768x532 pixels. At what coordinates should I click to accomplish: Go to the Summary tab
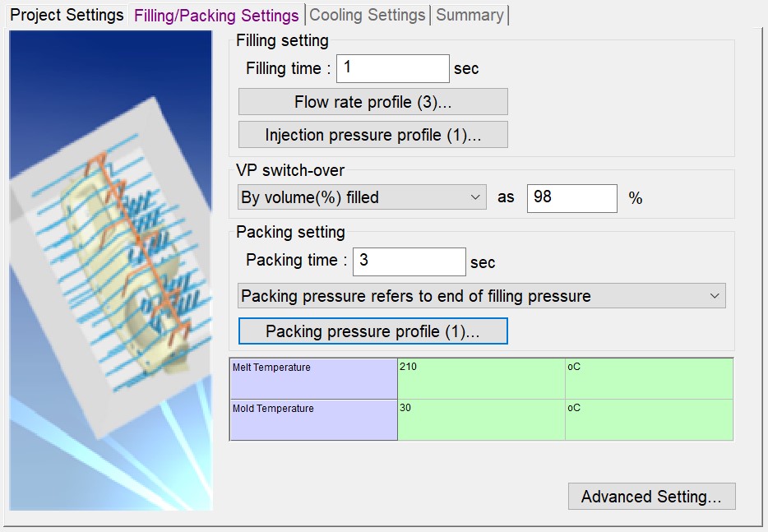[470, 15]
